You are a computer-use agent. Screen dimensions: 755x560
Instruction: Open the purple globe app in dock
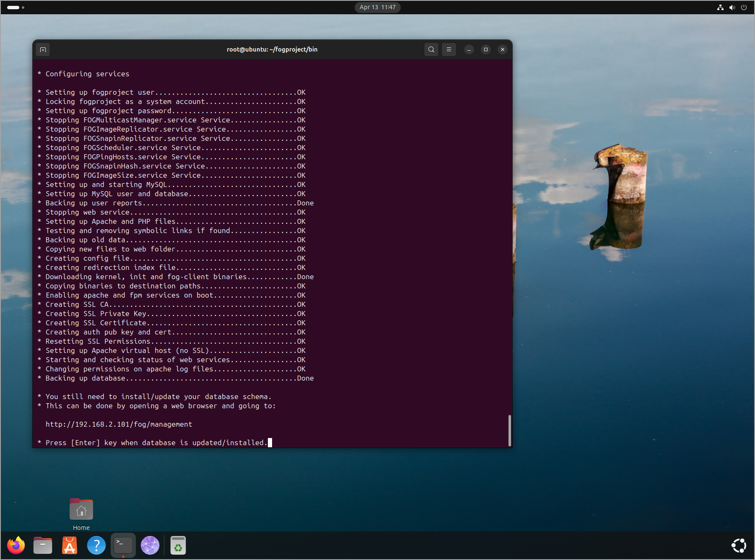pyautogui.click(x=150, y=545)
